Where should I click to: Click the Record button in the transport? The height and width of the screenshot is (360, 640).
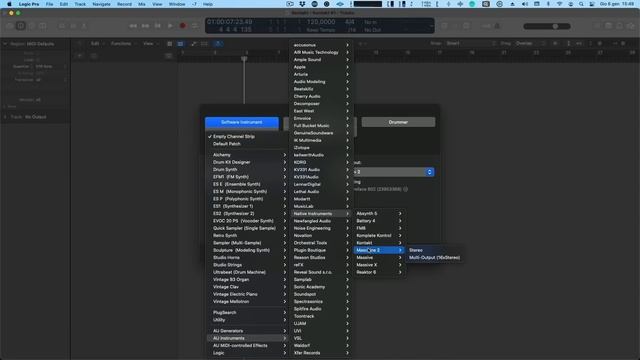tap(182, 26)
